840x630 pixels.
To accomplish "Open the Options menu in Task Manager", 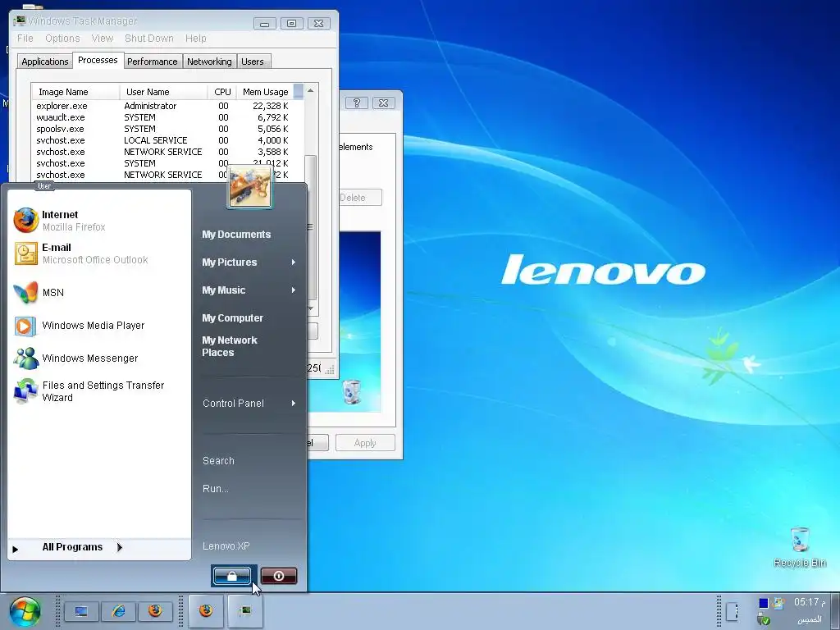I will (x=62, y=38).
